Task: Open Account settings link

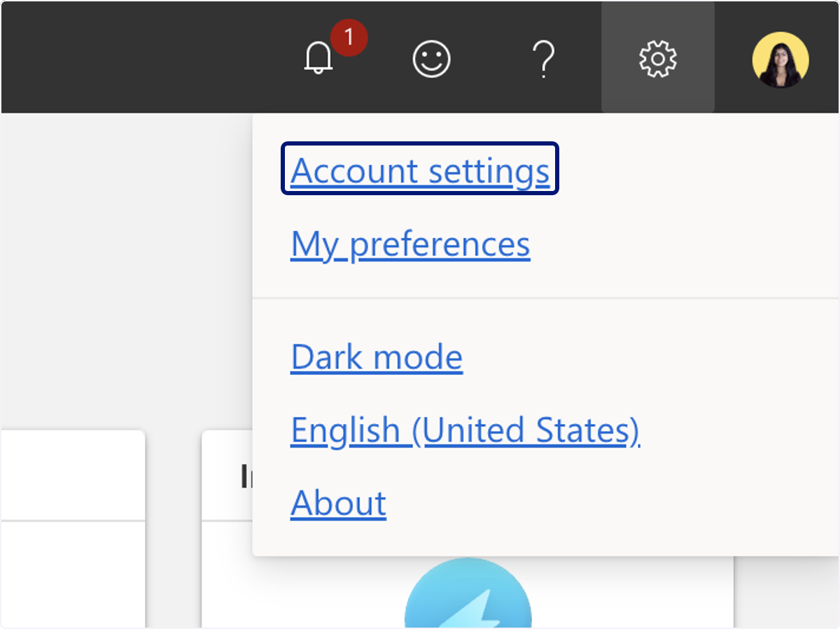Action: click(420, 170)
